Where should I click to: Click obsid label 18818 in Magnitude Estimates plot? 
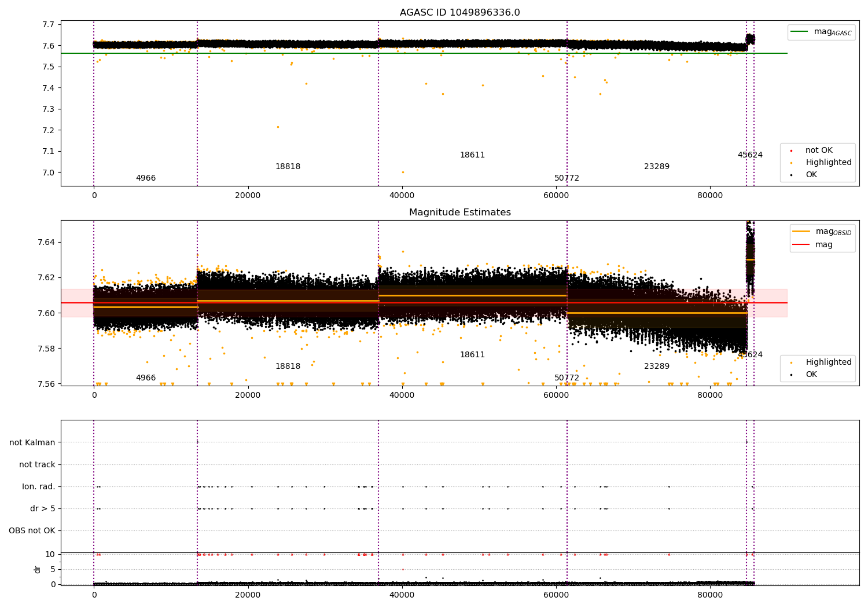tap(288, 367)
